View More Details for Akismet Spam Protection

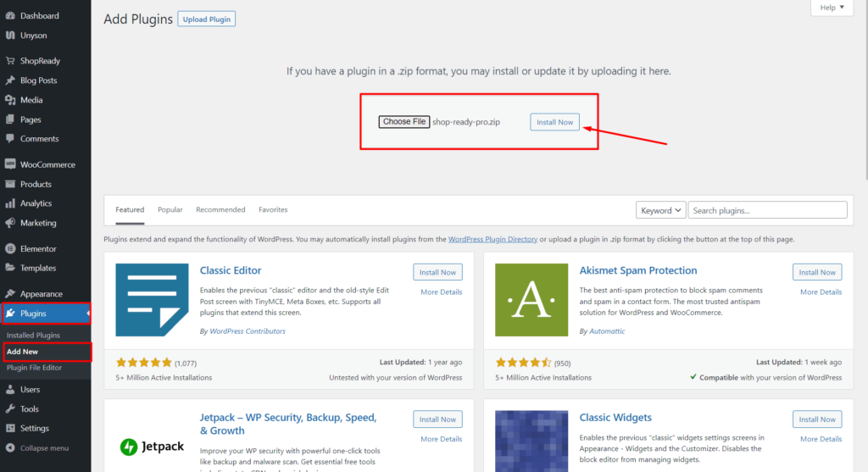(821, 292)
